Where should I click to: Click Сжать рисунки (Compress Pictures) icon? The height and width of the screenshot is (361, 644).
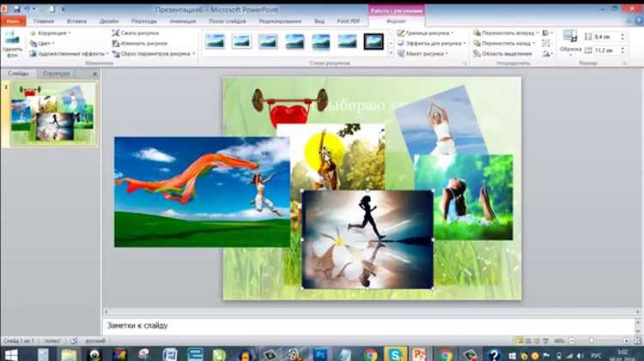pyautogui.click(x=116, y=33)
